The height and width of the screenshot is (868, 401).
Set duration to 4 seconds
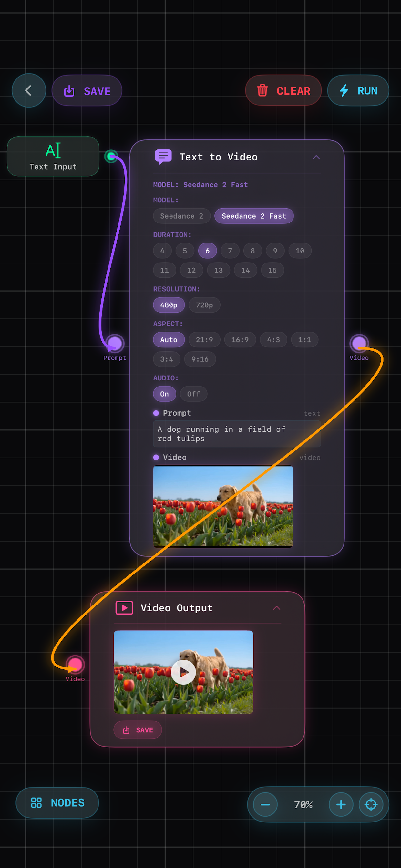pos(162,251)
